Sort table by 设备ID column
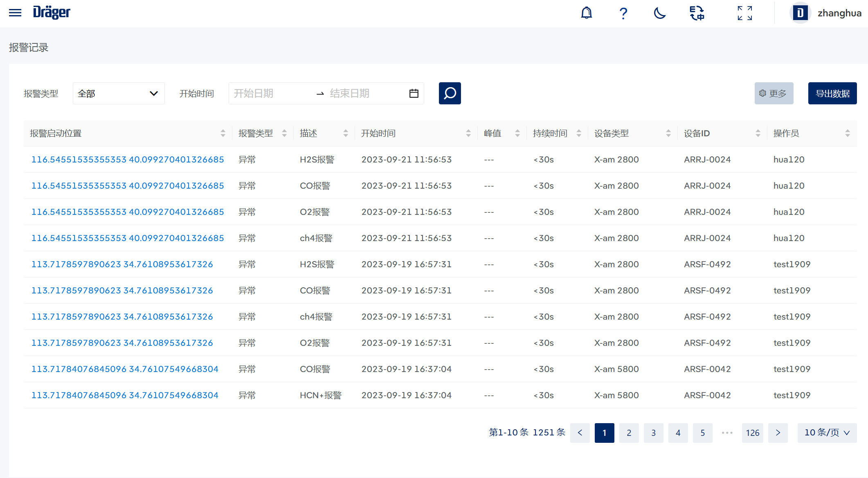The height and width of the screenshot is (478, 868). click(758, 133)
